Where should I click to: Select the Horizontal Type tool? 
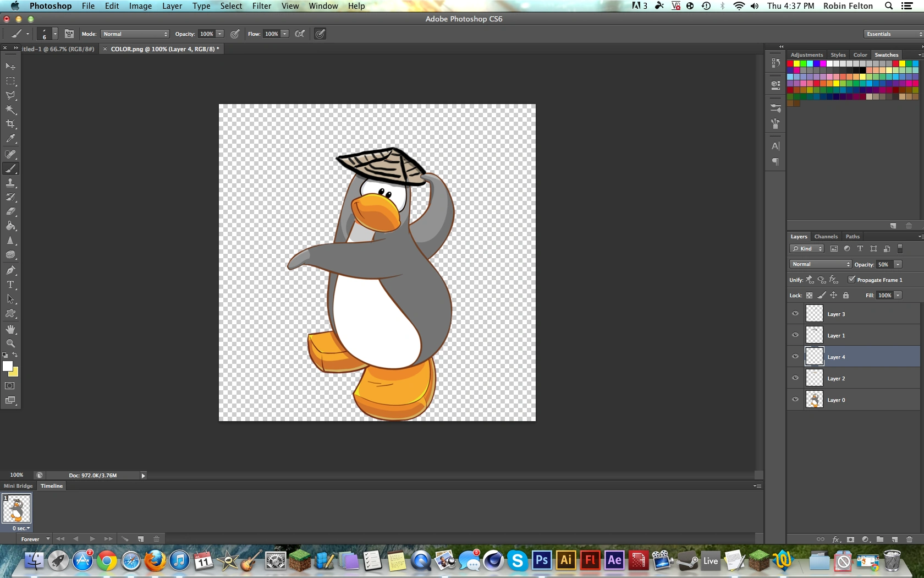[x=10, y=285]
